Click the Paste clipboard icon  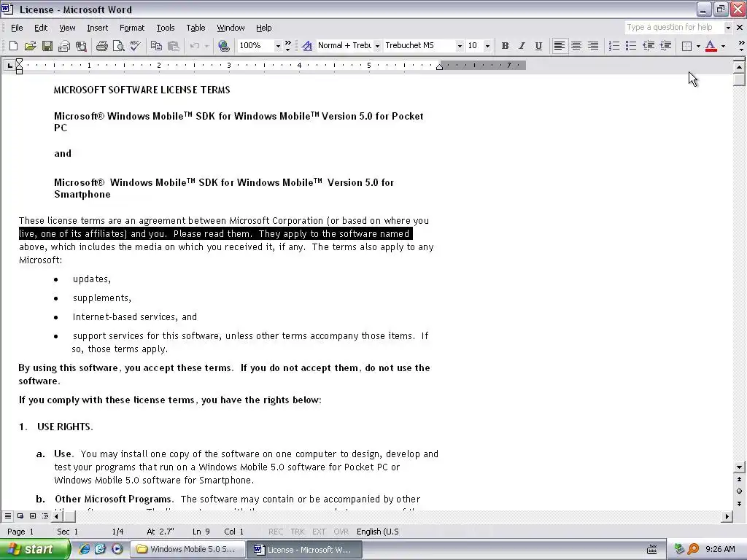click(174, 46)
